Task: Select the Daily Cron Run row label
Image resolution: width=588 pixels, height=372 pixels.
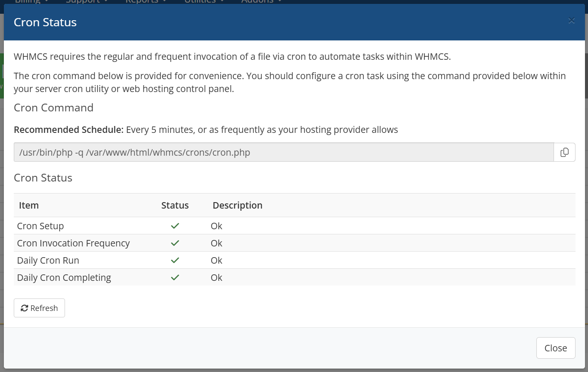Action: coord(48,260)
